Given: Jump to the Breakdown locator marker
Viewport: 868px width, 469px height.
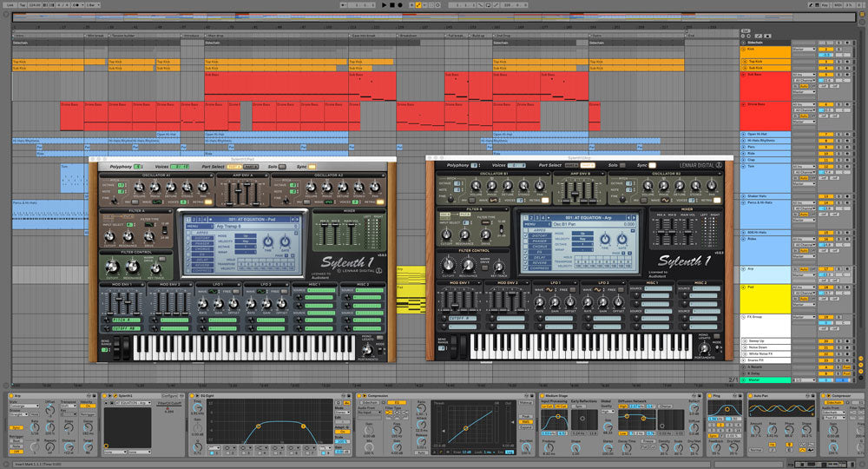Looking at the screenshot, I should 406,36.
